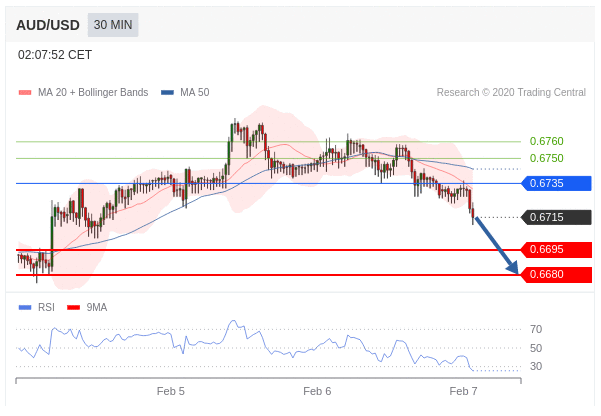Image resolution: width=601 pixels, height=416 pixels.
Task: Click the Feb 6 date axis label
Action: [x=317, y=391]
